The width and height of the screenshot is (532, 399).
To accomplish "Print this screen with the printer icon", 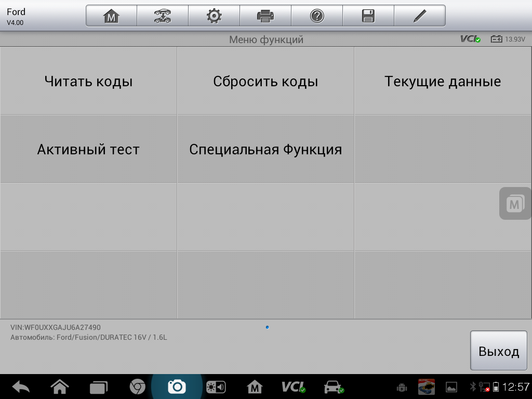I will pos(265,16).
